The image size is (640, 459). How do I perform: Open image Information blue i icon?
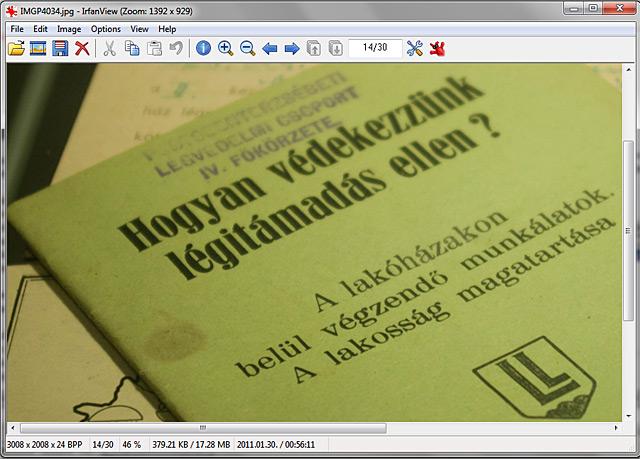click(203, 49)
